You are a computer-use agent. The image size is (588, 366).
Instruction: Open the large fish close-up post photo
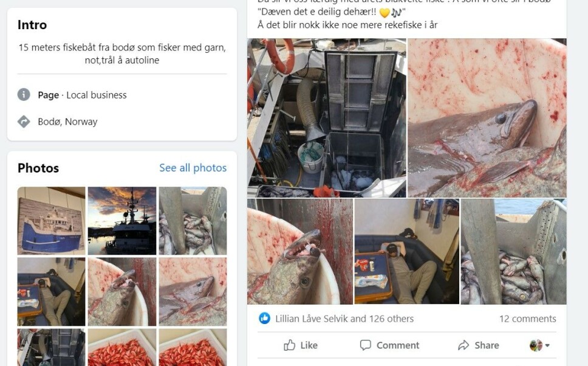click(487, 118)
